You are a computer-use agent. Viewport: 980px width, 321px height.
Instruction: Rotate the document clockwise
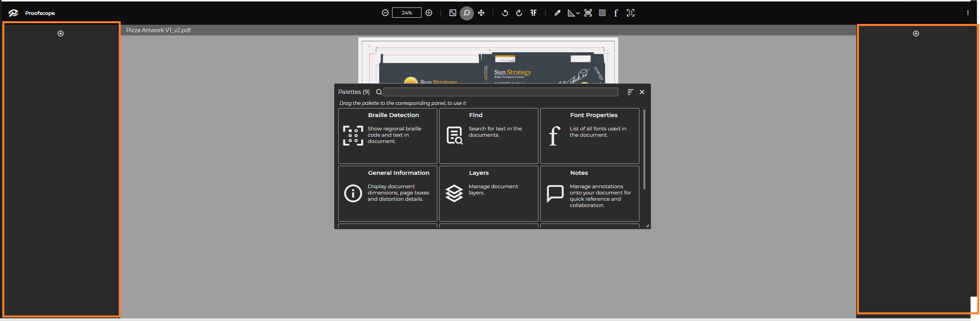(x=519, y=13)
